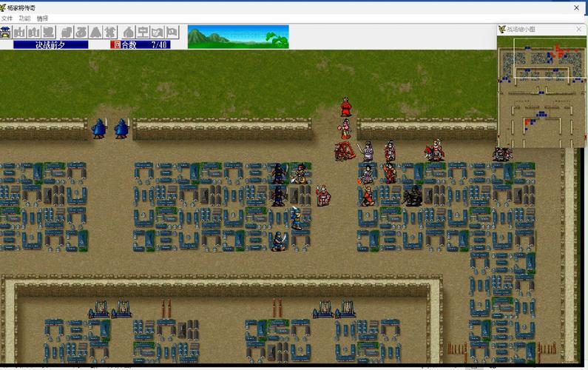Open the 文件 menu
The image size is (588, 370).
(7, 18)
